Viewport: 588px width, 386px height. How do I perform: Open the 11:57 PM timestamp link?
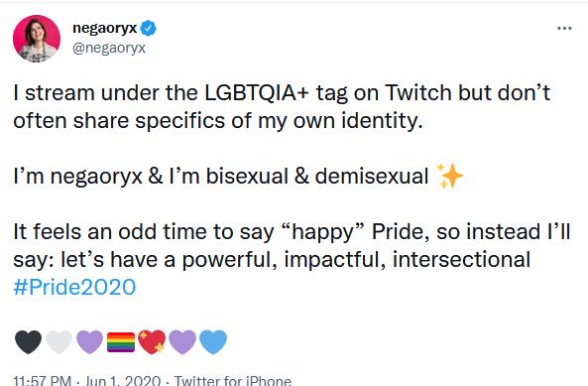42,380
